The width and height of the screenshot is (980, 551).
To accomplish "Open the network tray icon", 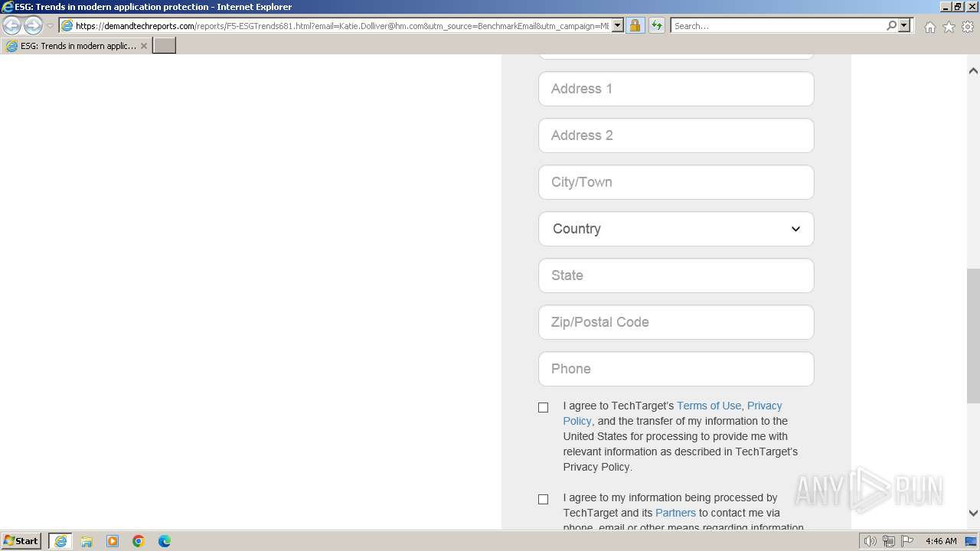I will click(x=889, y=541).
